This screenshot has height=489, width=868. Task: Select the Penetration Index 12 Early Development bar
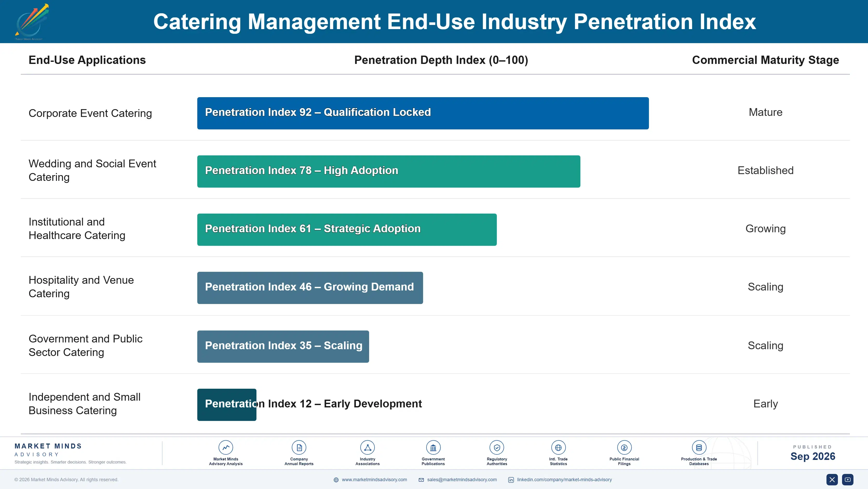[227, 405]
